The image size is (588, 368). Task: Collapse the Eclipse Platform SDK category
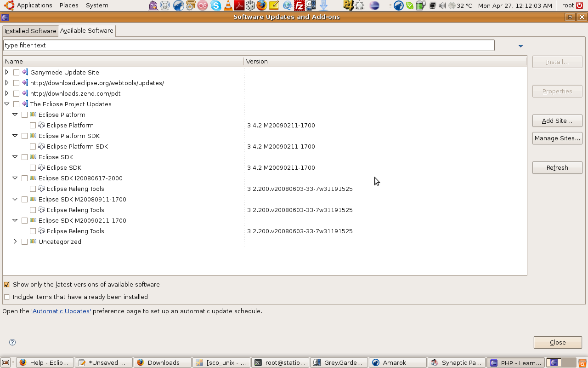click(x=15, y=136)
